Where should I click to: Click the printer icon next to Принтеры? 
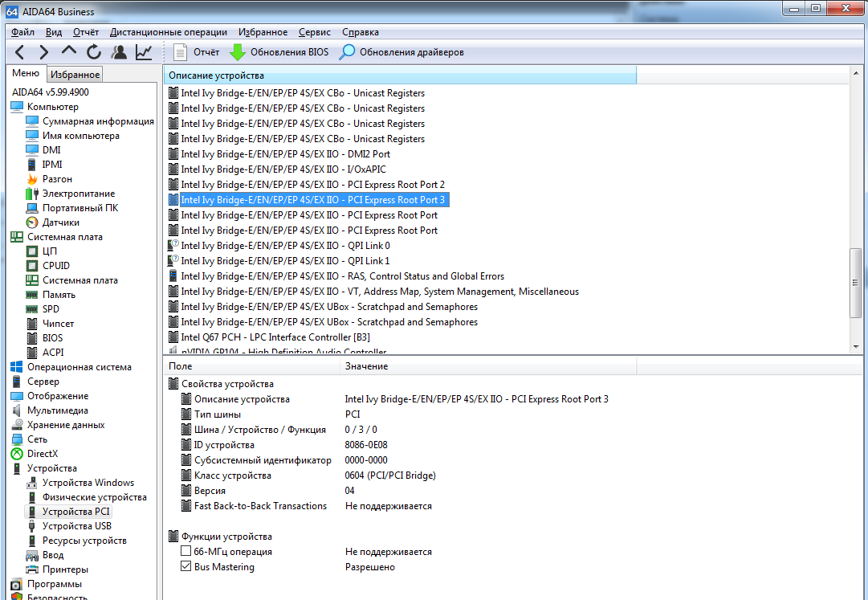(32, 569)
